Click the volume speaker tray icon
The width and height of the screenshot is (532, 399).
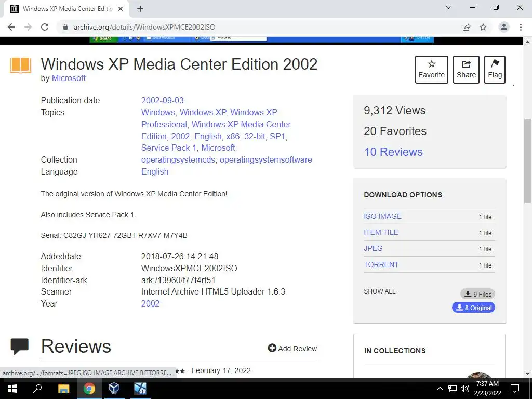[x=465, y=389]
